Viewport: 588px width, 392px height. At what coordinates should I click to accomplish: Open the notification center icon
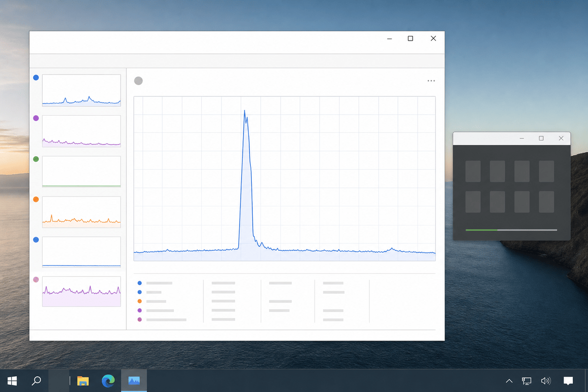pyautogui.click(x=568, y=381)
